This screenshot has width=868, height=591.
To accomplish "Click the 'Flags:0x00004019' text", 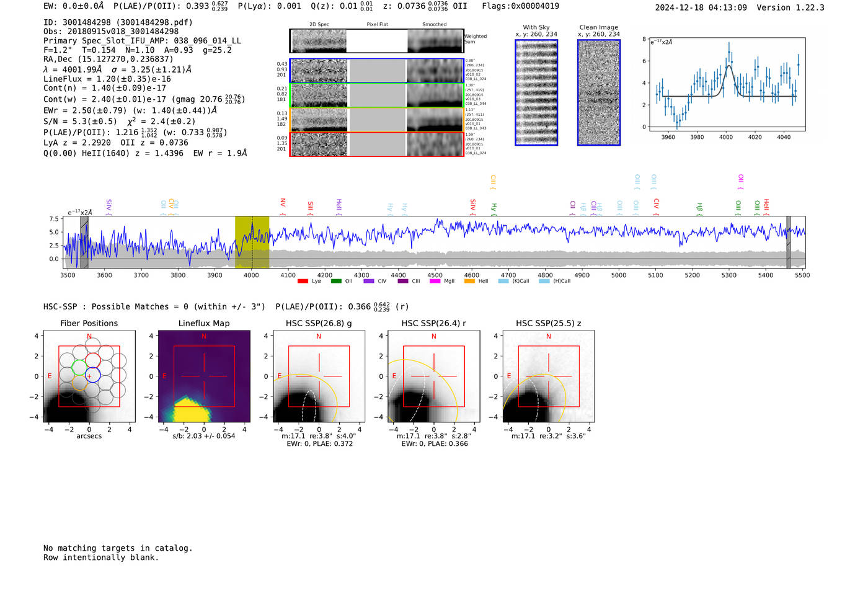I will pos(520,6).
